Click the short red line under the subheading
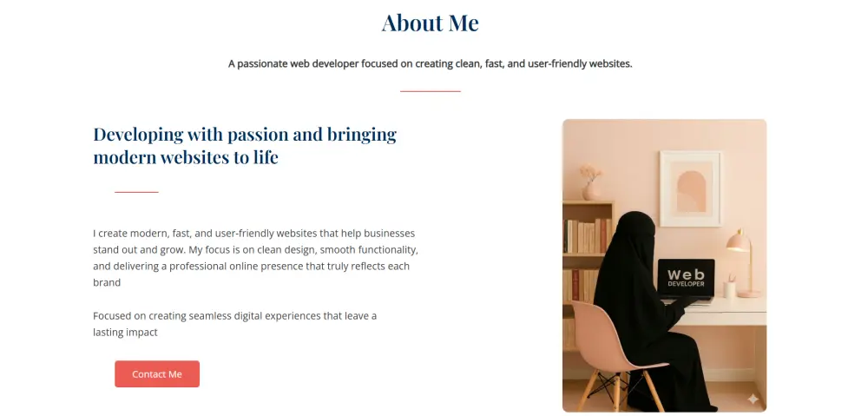Image resolution: width=868 pixels, height=416 pixels. pos(136,192)
